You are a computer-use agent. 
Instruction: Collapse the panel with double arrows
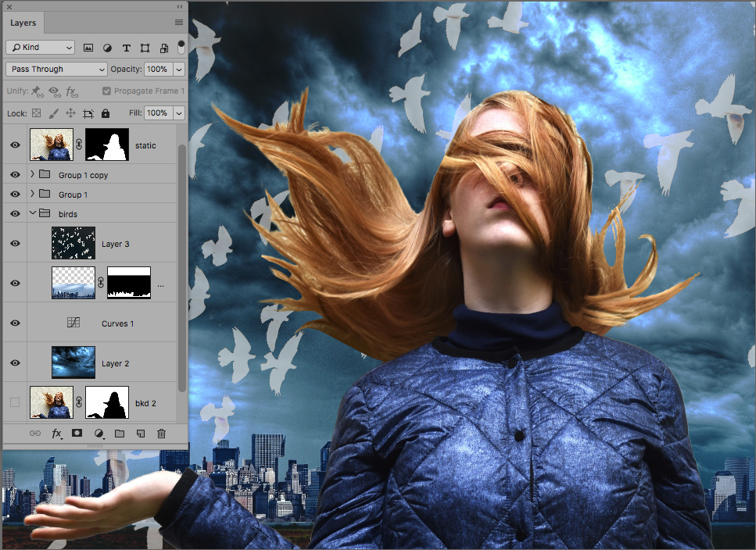[180, 7]
